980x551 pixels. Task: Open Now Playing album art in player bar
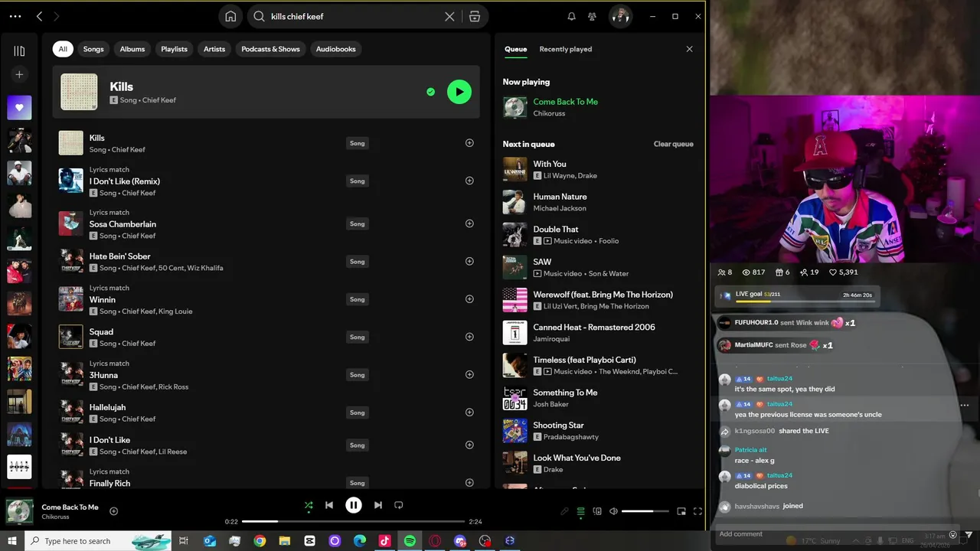tap(20, 511)
